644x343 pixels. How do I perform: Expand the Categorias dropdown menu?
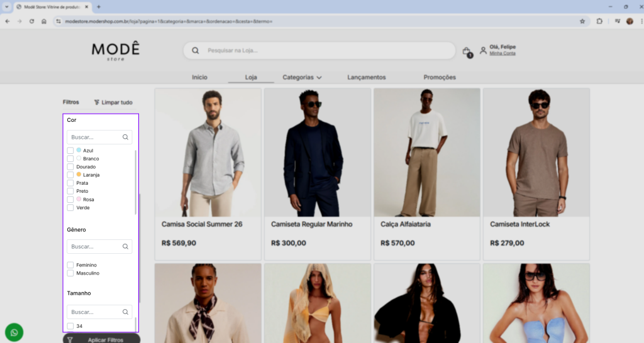click(x=302, y=77)
